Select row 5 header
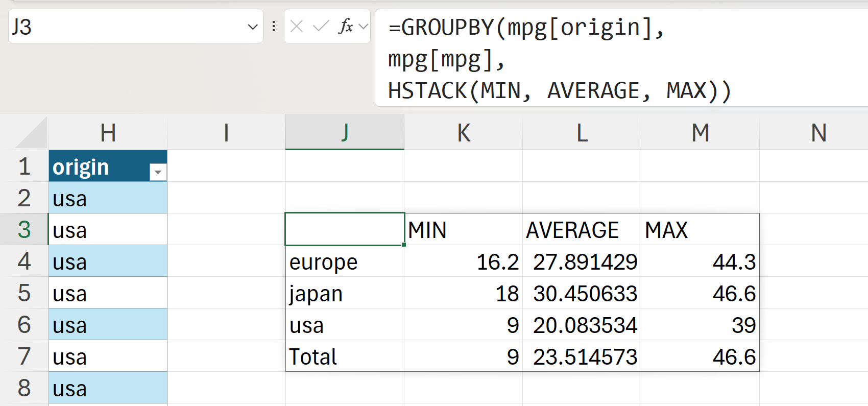The height and width of the screenshot is (406, 868). point(24,293)
